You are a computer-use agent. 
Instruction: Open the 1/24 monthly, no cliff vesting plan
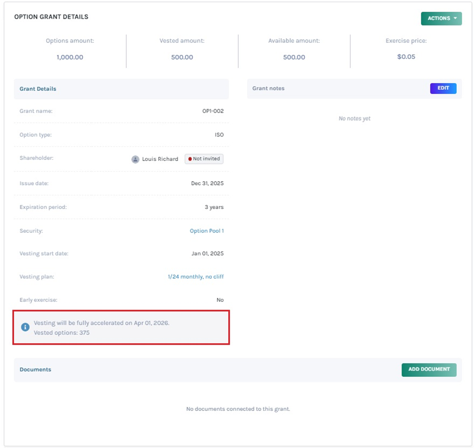[x=196, y=277]
